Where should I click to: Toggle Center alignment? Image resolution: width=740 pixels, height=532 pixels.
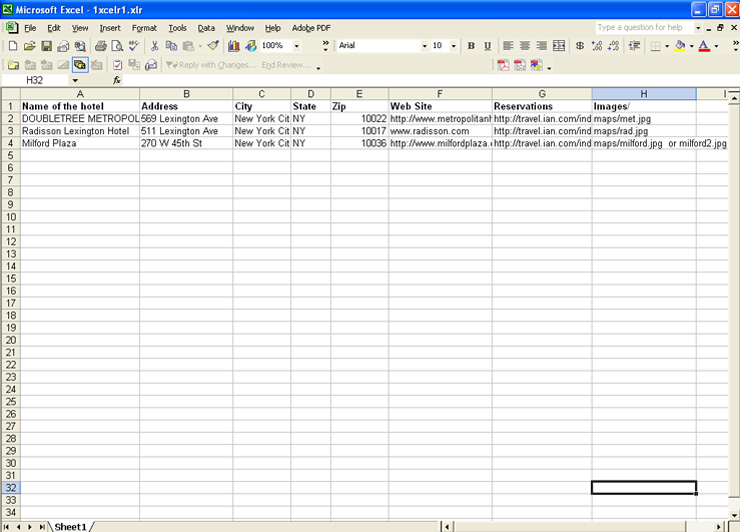point(525,46)
